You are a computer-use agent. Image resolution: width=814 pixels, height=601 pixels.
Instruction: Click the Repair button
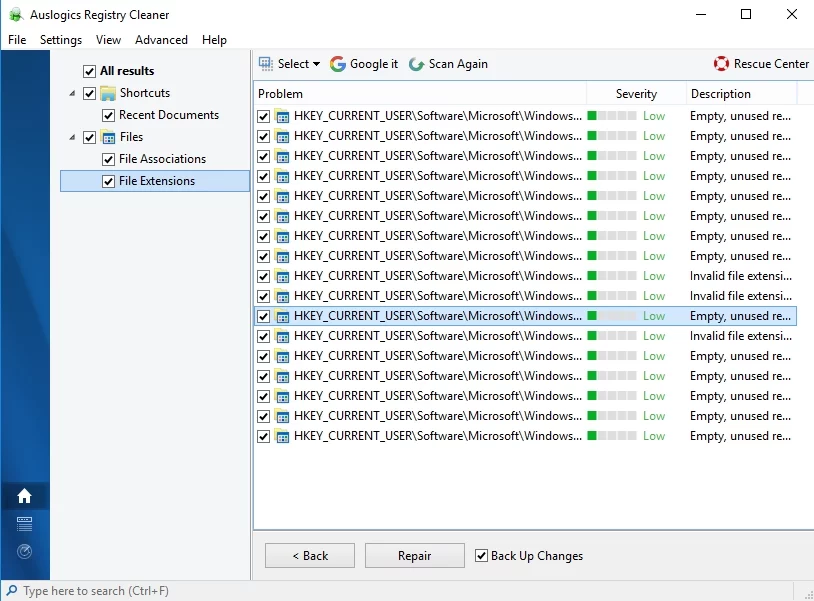[414, 556]
